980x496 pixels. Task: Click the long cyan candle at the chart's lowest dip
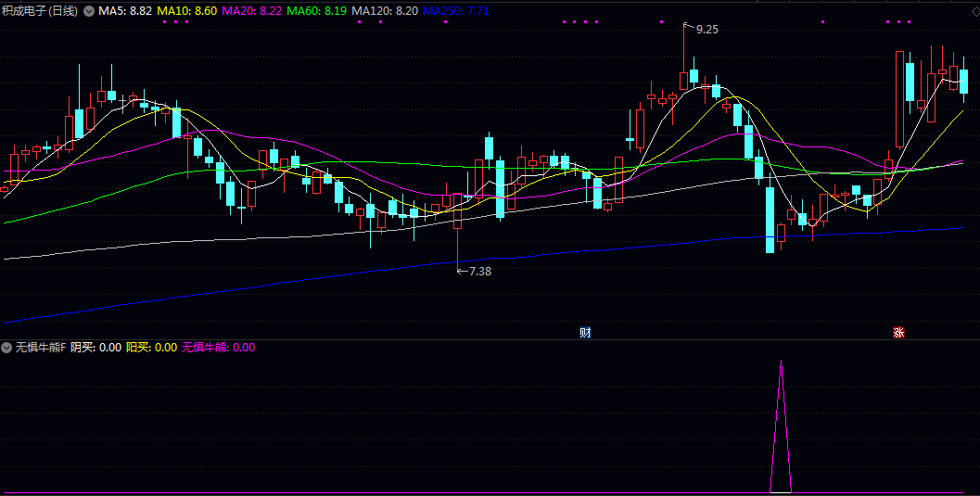770,220
